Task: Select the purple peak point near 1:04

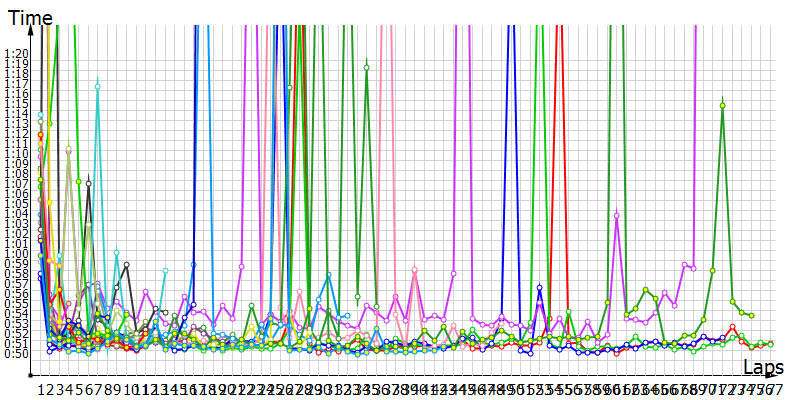Action: pyautogui.click(x=617, y=212)
